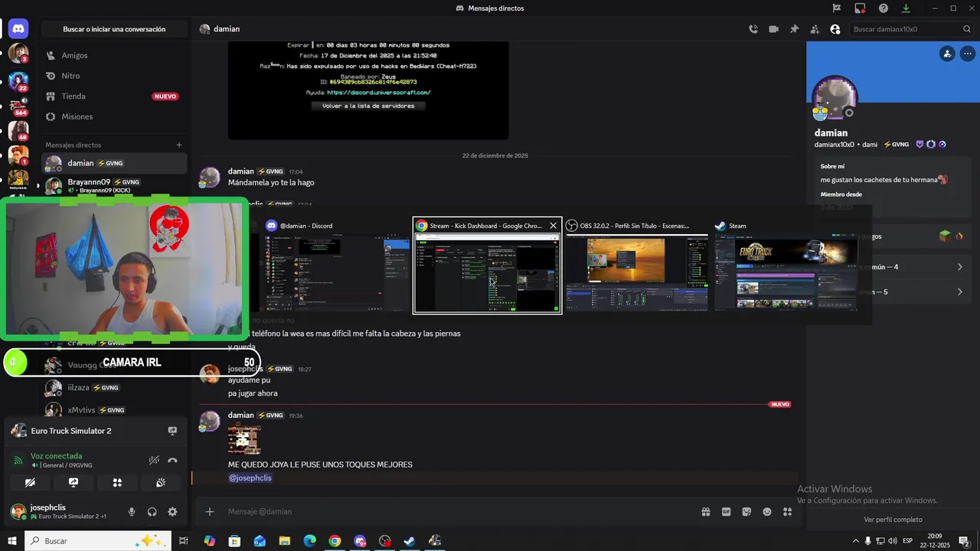Click Voz conectada connection status
Image resolution: width=980 pixels, height=551 pixels.
coord(56,456)
